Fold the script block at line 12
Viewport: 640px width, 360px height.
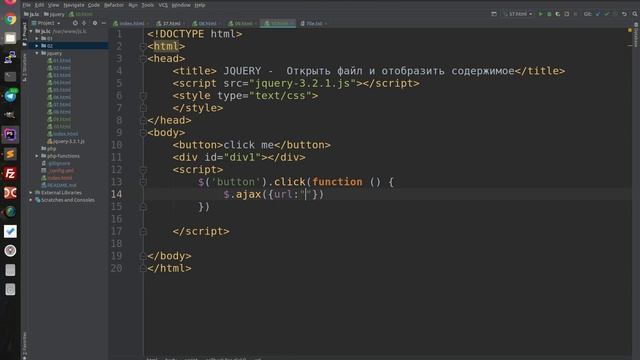pyautogui.click(x=143, y=170)
